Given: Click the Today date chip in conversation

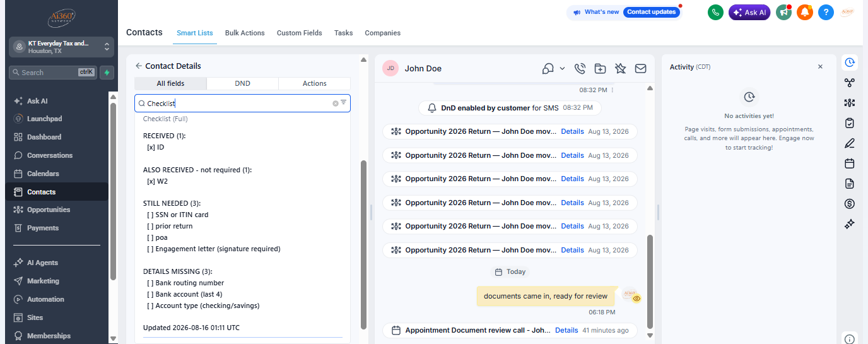Looking at the screenshot, I should 510,271.
